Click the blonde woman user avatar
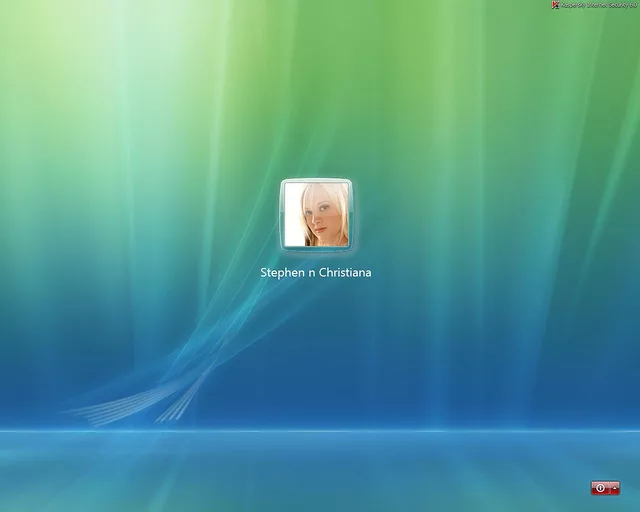640x512 pixels. 316,215
